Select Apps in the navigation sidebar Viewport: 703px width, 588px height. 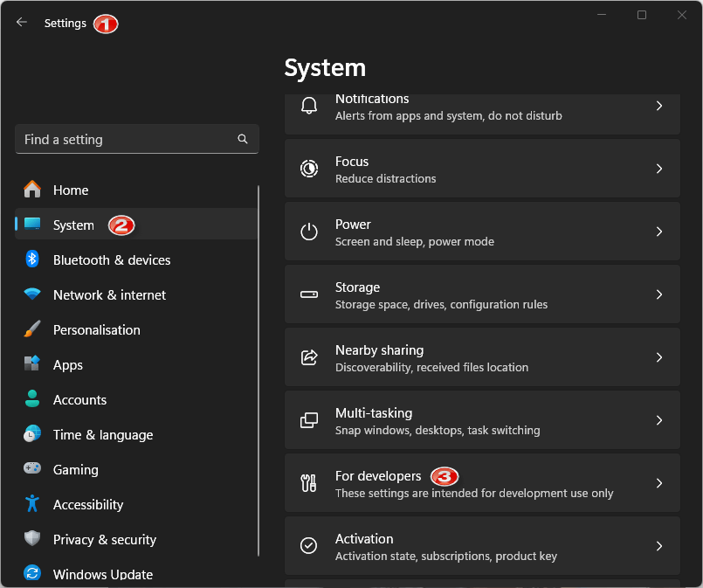68,364
